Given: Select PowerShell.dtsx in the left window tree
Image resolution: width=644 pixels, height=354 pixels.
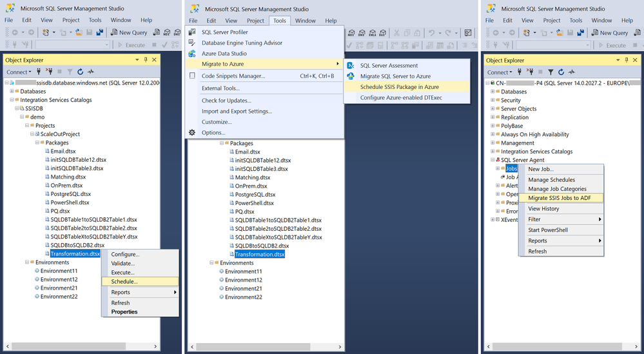Looking at the screenshot, I should [x=70, y=202].
